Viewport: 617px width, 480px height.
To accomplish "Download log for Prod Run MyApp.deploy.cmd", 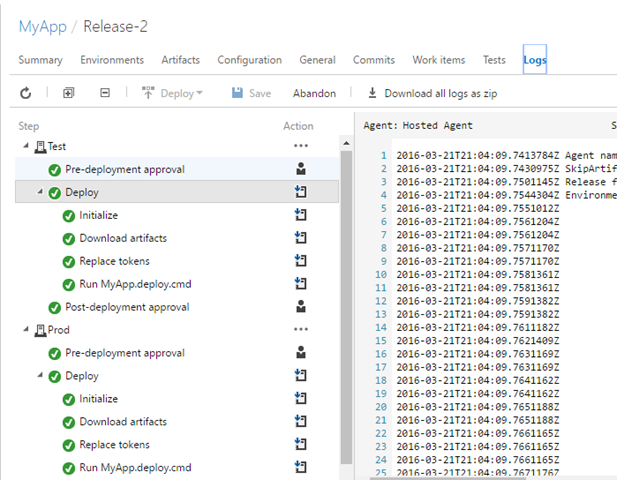I will (301, 467).
